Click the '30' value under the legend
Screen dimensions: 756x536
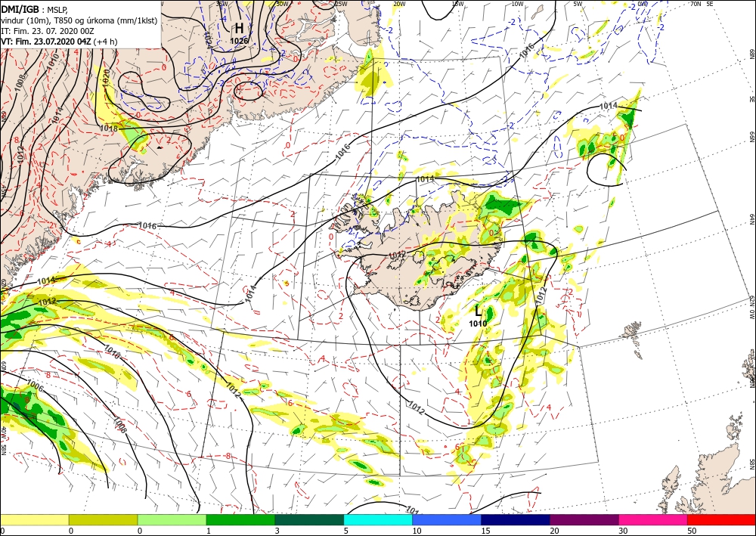coord(623,531)
